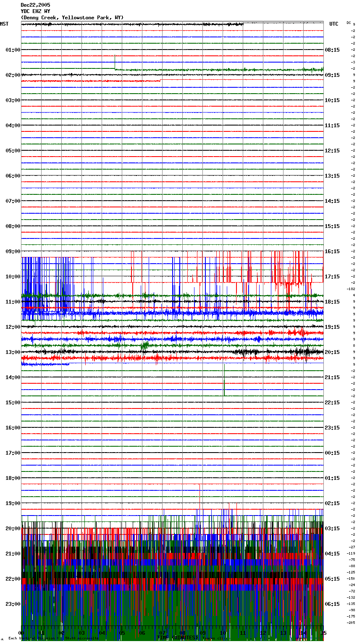Click the 18:15 UTC time label
Viewport: 357px width, 644px height.
[332, 302]
